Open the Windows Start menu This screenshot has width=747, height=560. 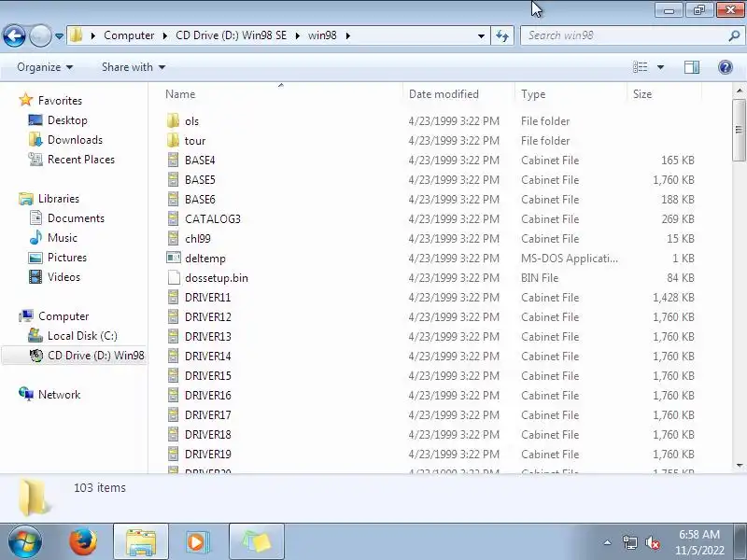[x=25, y=542]
